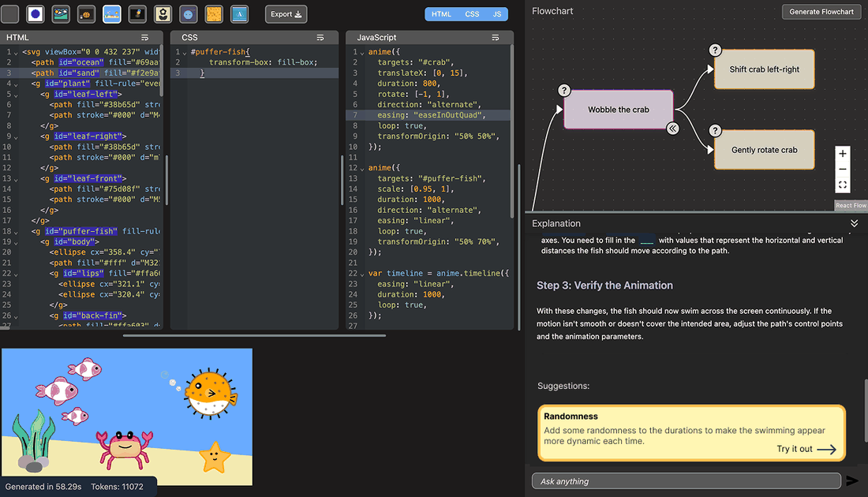Click the Generate Flowchart button
This screenshot has height=497, width=868.
[x=821, y=12]
